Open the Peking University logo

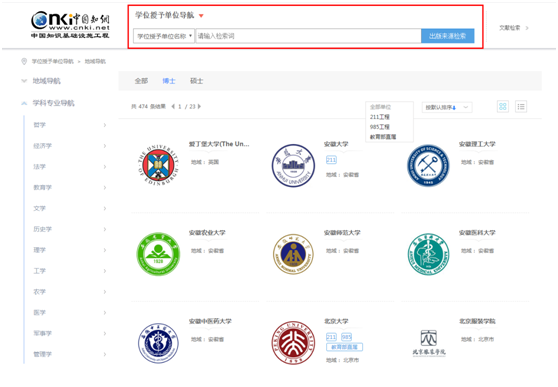pyautogui.click(x=293, y=342)
